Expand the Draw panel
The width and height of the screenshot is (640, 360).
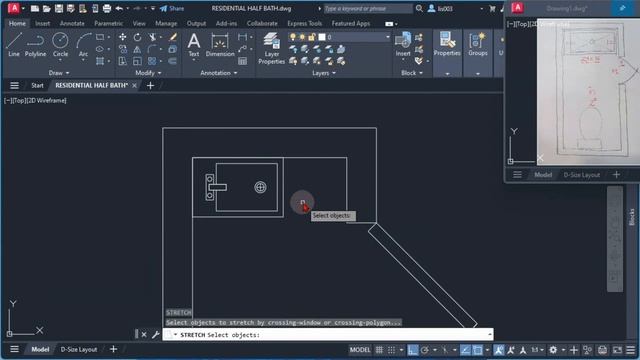point(59,73)
